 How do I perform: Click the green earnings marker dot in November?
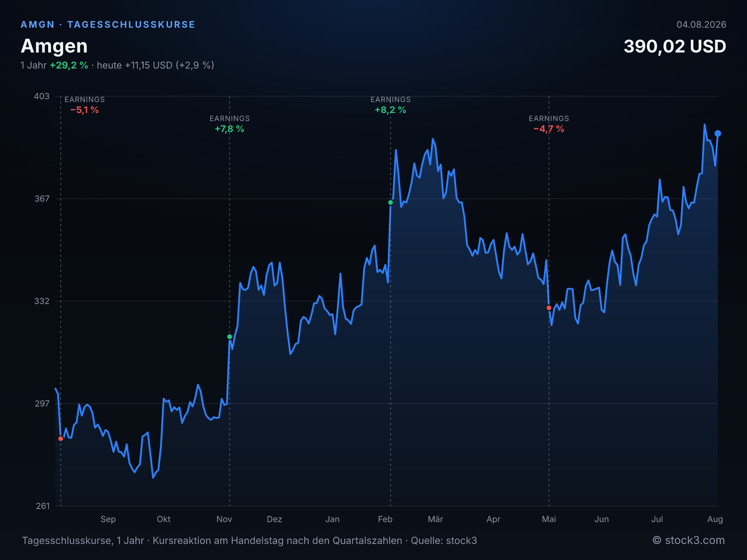point(230,337)
